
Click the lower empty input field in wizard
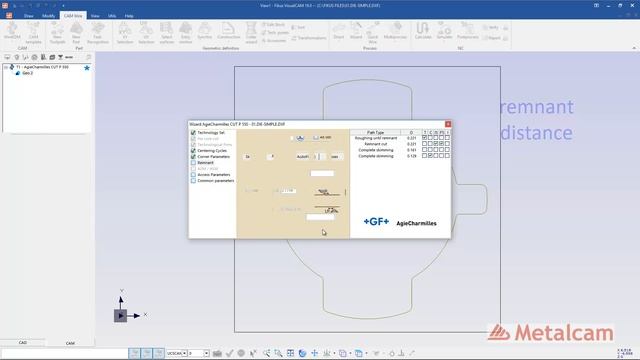tap(320, 217)
